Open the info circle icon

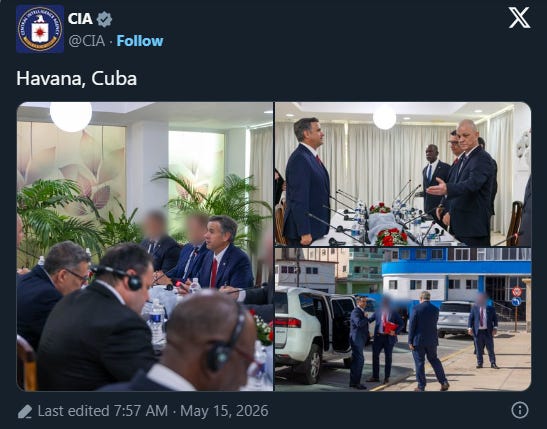[519, 410]
